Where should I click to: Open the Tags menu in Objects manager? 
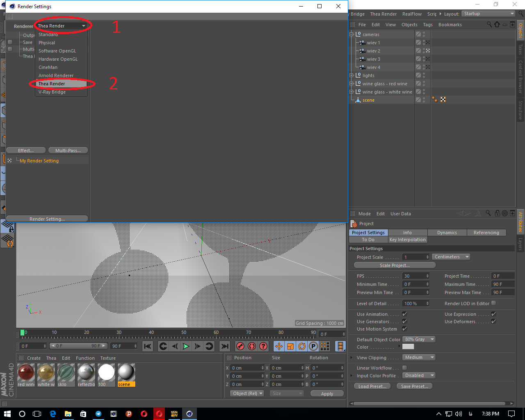pyautogui.click(x=428, y=25)
